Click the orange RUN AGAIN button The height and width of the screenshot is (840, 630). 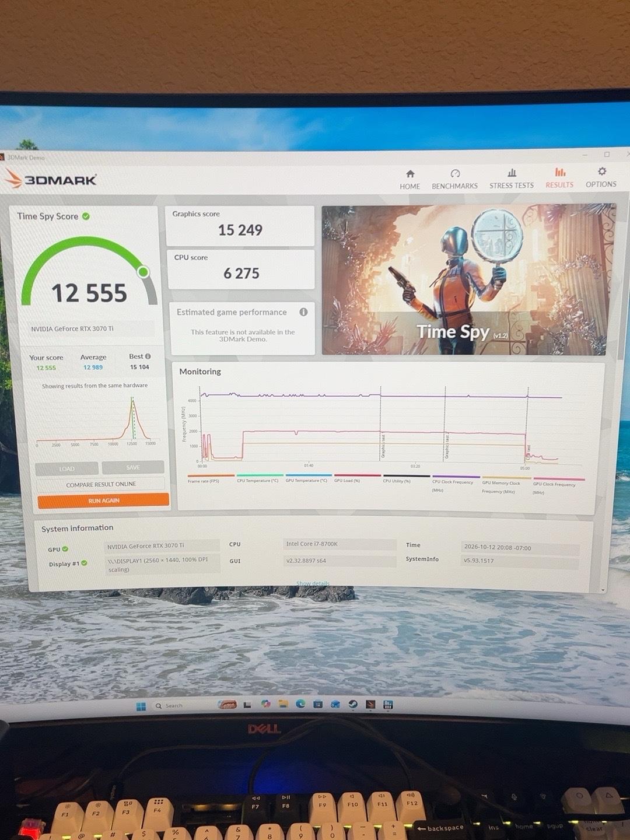103,501
